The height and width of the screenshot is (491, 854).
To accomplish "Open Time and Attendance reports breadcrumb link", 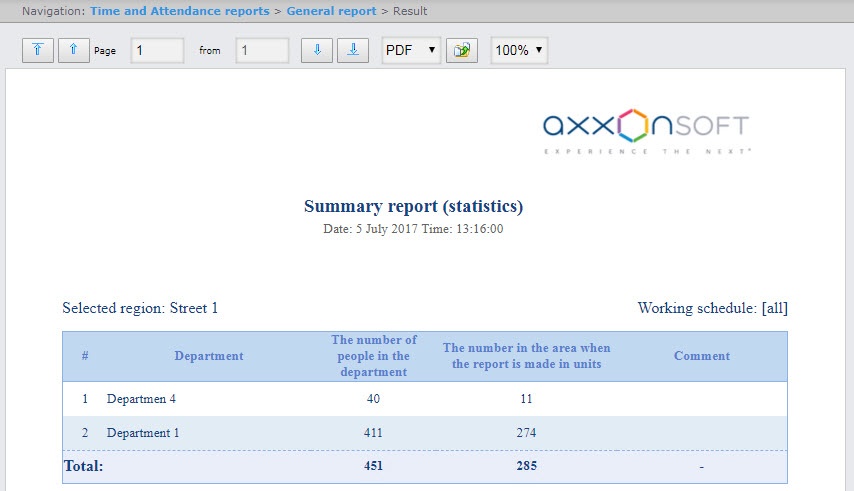I will 179,11.
